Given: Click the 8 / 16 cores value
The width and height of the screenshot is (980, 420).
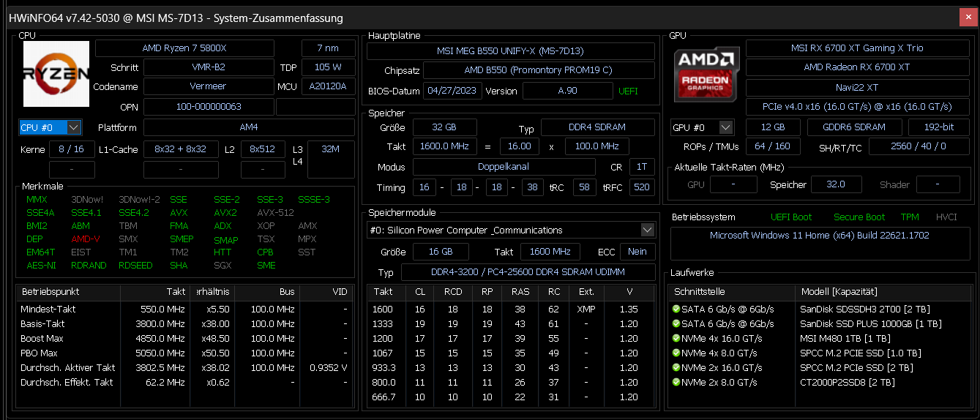Looking at the screenshot, I should 72,149.
